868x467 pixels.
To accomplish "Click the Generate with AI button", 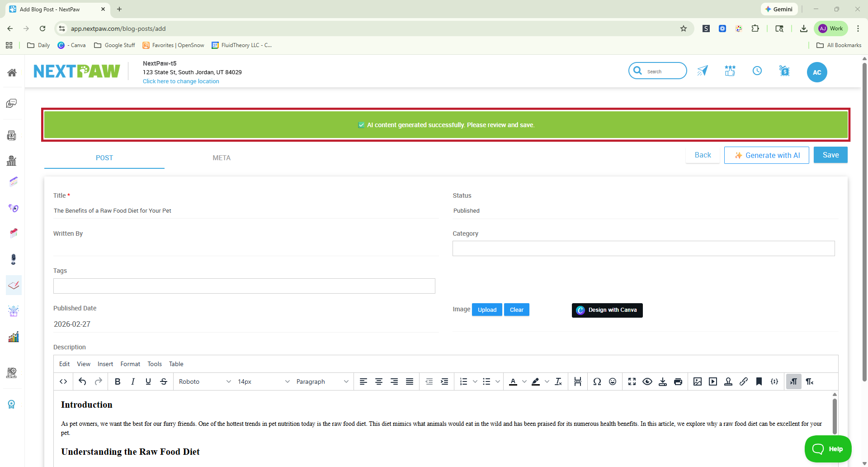I will click(x=766, y=155).
